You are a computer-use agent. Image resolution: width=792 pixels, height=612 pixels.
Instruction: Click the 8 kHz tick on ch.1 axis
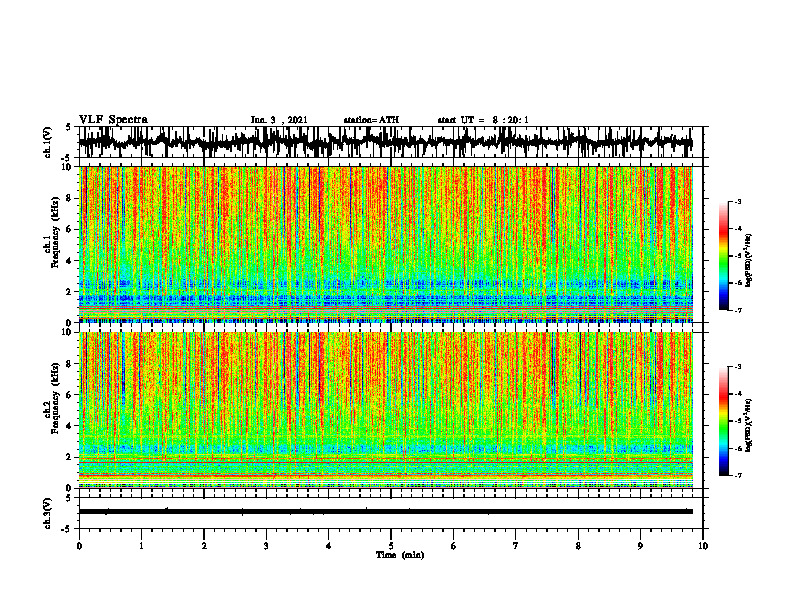click(x=70, y=198)
